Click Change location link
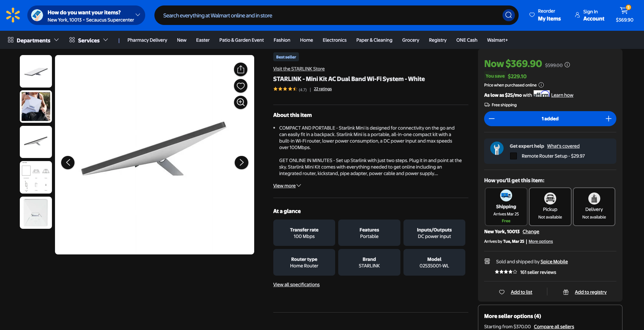Viewport: 644px width, 330px height. [531, 232]
